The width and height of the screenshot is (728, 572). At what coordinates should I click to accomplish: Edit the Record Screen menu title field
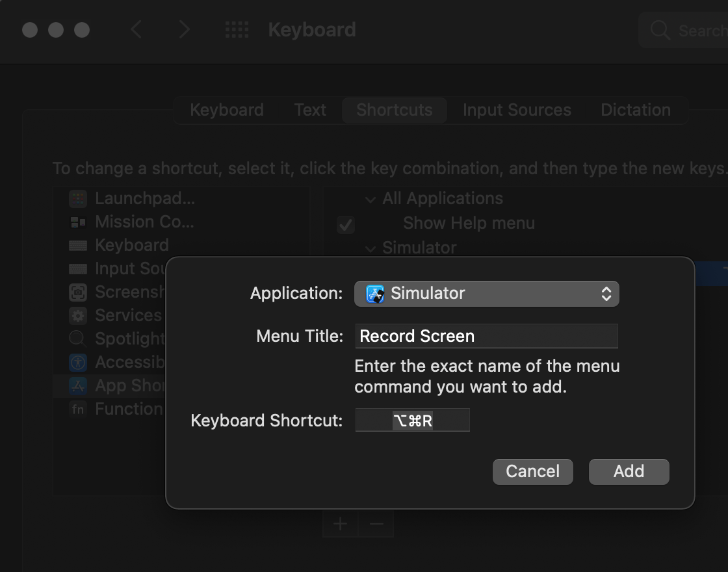point(486,336)
